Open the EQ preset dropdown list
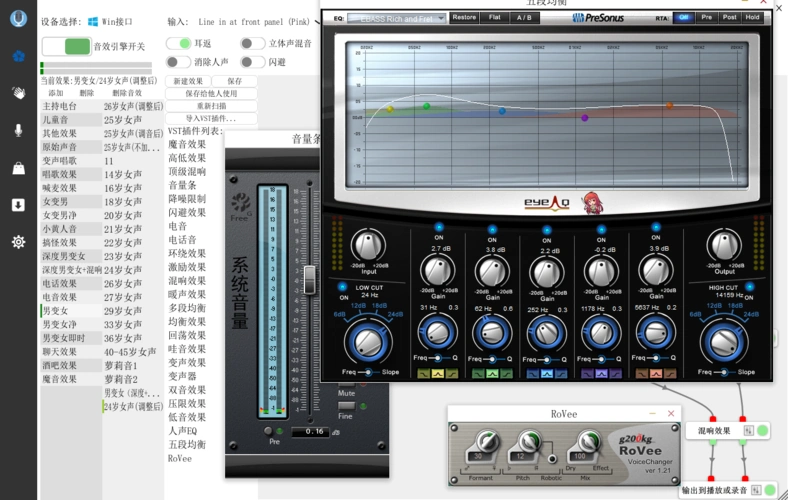Screen dimensions: 788x500 click(398, 18)
